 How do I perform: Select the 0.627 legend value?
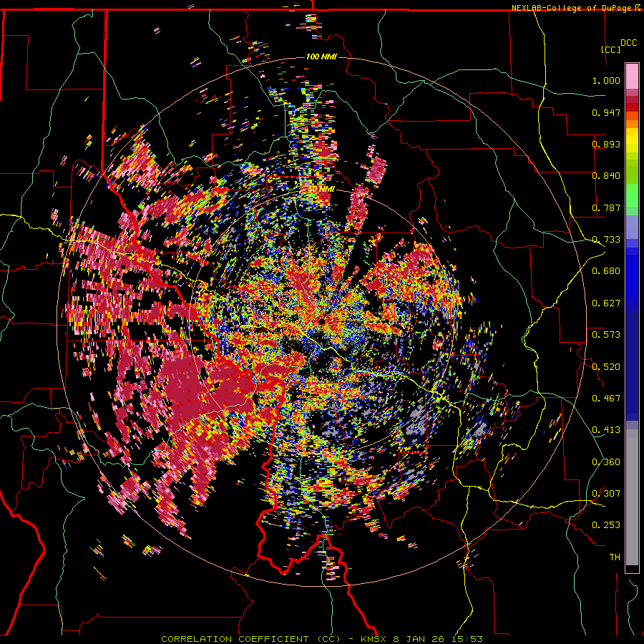point(606,303)
